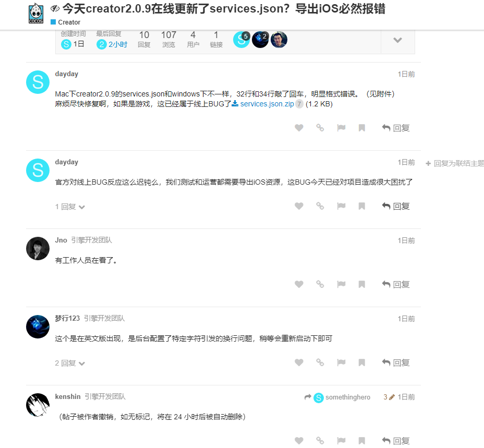The height and width of the screenshot is (448, 484).
Task: Click 回复为联结主题 option
Action: (x=455, y=163)
